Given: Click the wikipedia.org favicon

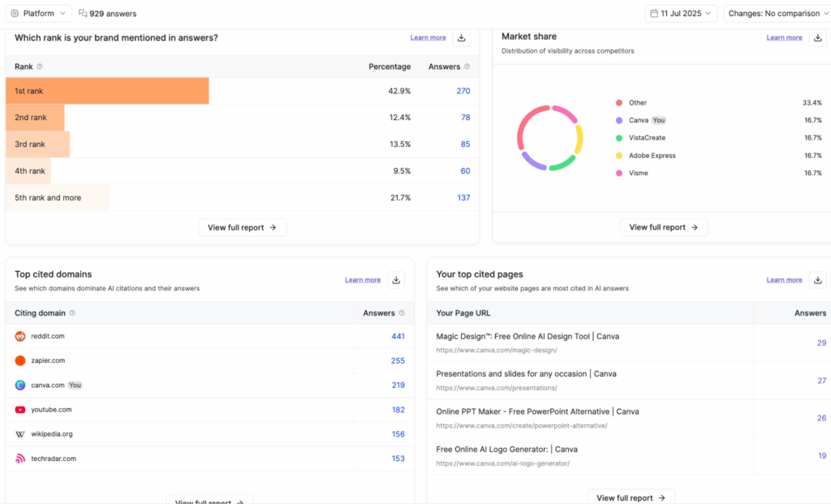Looking at the screenshot, I should [20, 434].
